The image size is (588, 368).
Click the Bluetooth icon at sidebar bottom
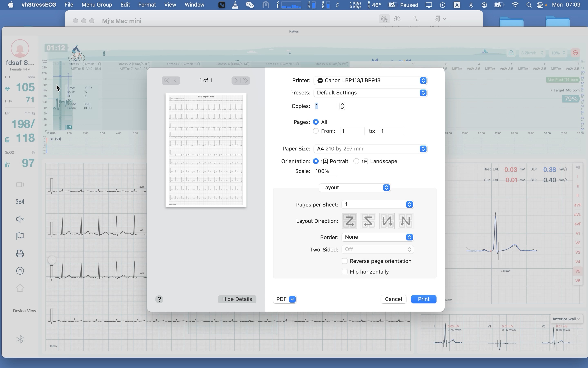20,339
